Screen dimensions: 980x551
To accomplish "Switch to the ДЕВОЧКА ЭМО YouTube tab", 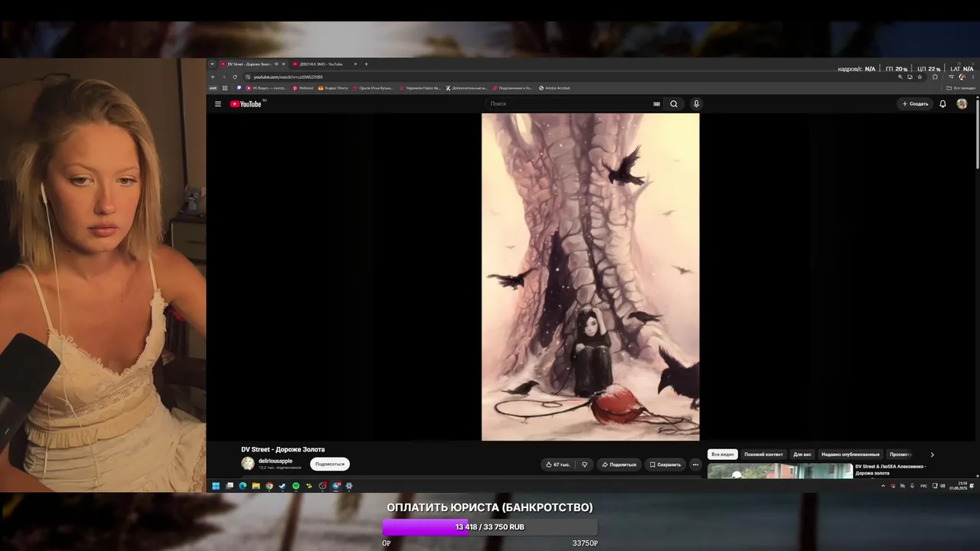I will pyautogui.click(x=324, y=64).
